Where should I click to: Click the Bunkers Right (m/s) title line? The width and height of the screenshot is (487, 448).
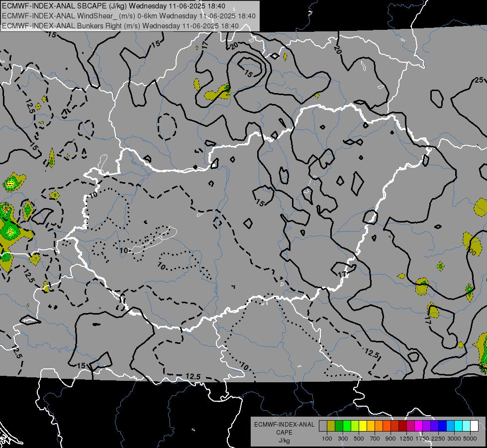120,26
